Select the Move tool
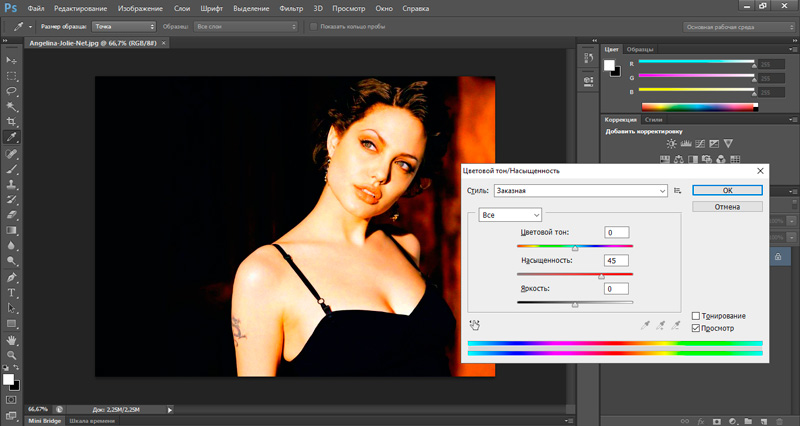The image size is (800, 426). pyautogui.click(x=12, y=61)
